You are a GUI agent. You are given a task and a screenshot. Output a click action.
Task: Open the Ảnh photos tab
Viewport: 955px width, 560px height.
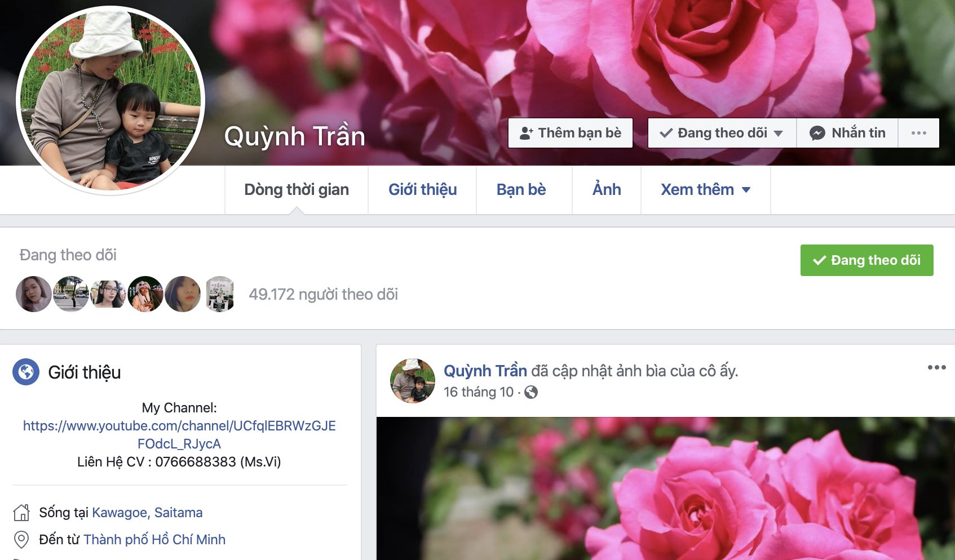606,190
